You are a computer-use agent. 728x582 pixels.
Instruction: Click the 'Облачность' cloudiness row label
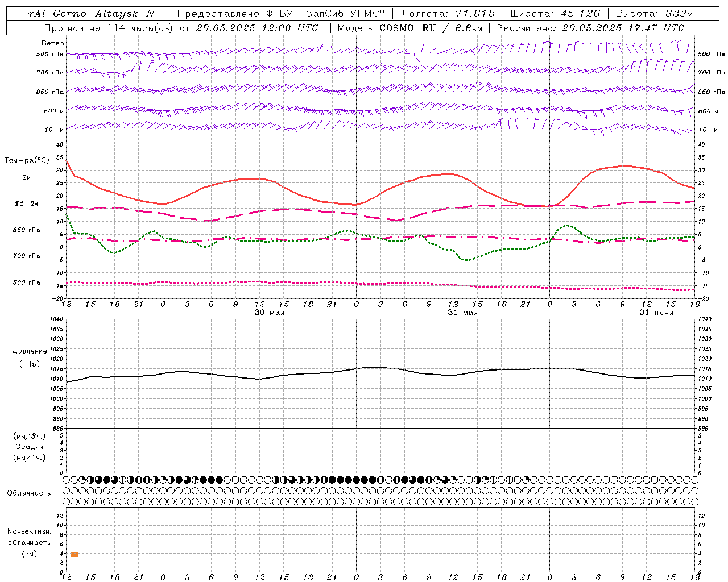pos(29,493)
